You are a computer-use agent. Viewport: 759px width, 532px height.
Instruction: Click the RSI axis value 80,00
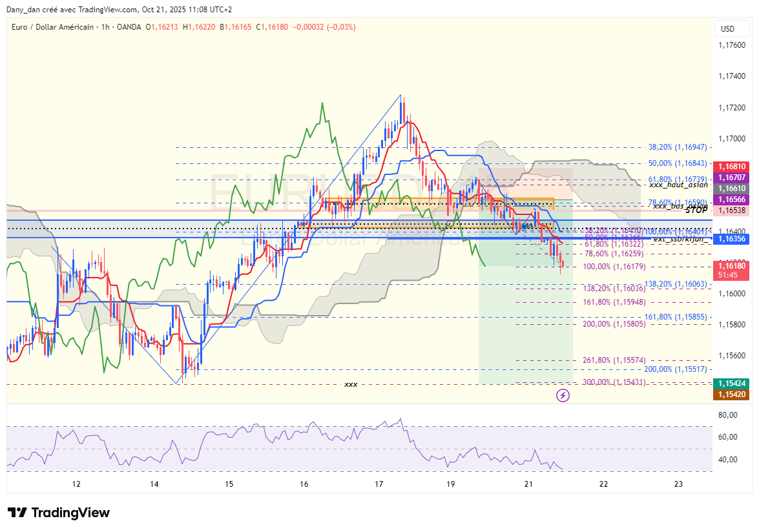tap(728, 415)
